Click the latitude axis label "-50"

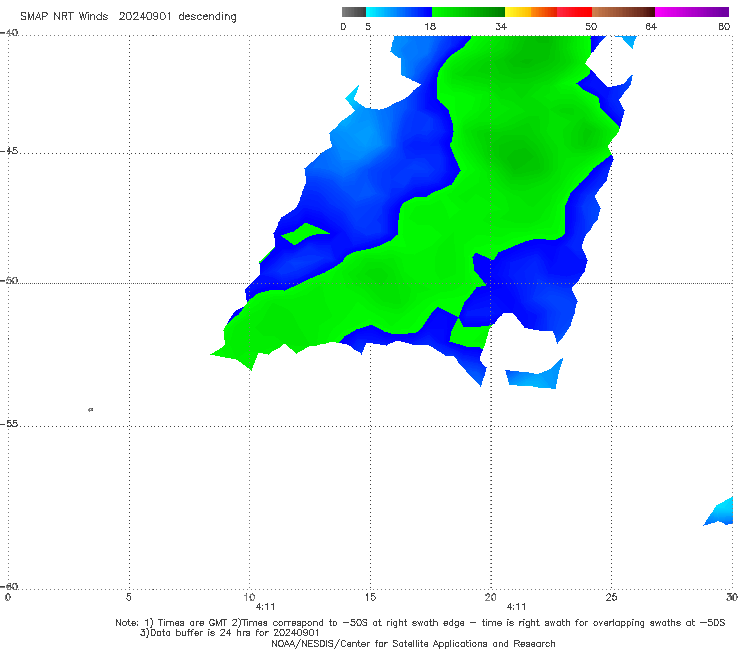click(x=9, y=280)
